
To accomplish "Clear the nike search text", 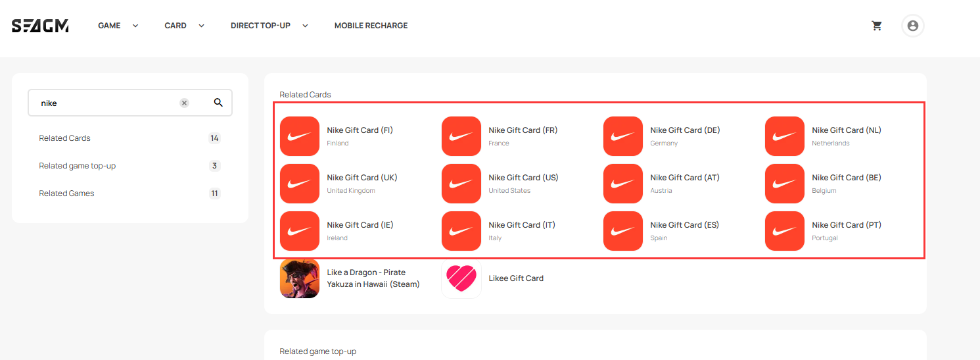I will click(185, 103).
